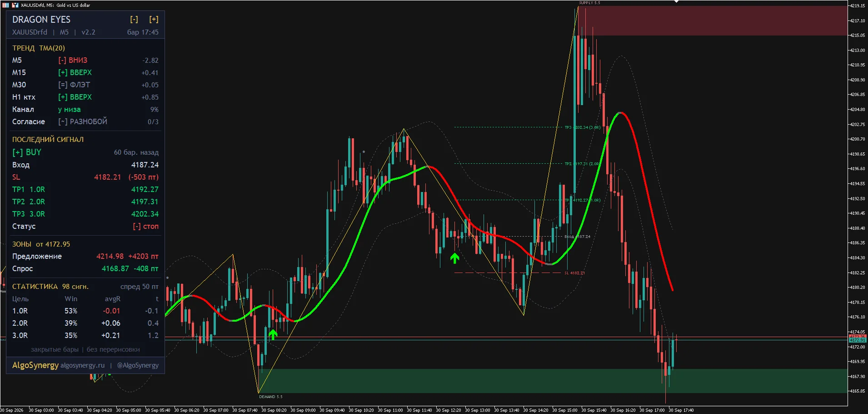Select the TP2 4197.31 level line label
Image resolution: width=868 pixels, height=414 pixels.
[x=583, y=164]
